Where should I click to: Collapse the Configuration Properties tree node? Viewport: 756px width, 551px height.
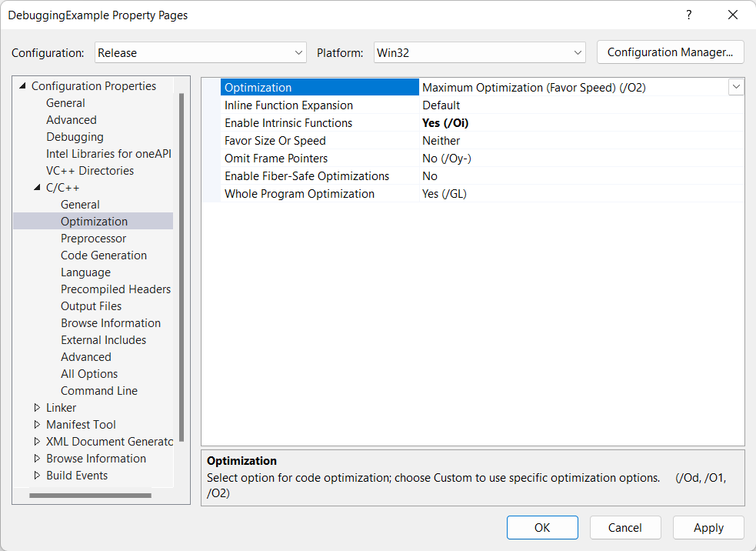(22, 86)
